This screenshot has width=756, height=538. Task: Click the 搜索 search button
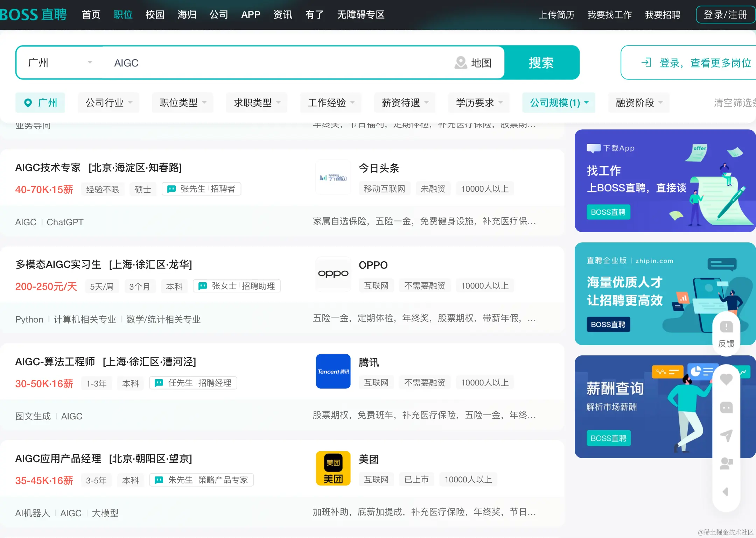541,63
